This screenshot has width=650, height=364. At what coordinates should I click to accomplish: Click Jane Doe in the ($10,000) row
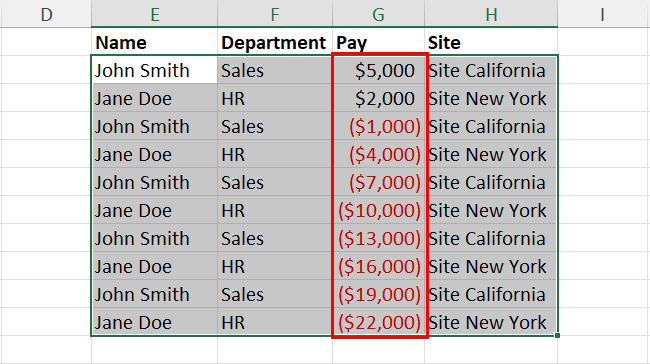[x=154, y=210]
